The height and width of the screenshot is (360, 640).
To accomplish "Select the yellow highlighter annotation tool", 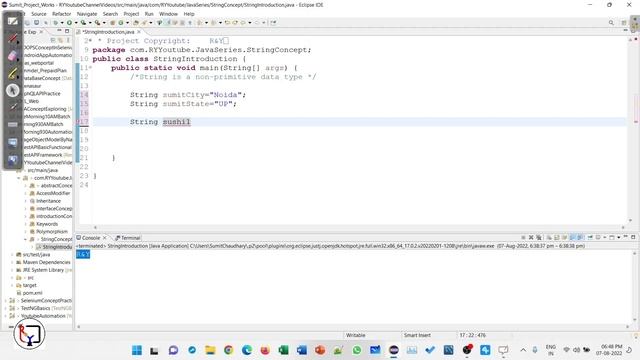I will point(13,73).
